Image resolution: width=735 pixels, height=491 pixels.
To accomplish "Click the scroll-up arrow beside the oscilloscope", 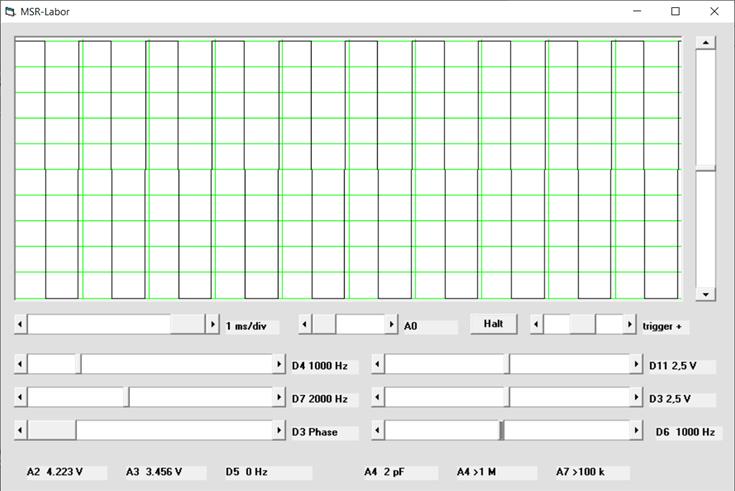I will [x=705, y=43].
